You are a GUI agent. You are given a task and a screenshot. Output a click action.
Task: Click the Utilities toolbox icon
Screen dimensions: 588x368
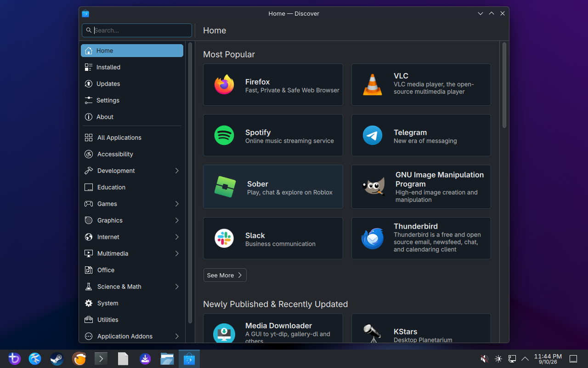89,320
